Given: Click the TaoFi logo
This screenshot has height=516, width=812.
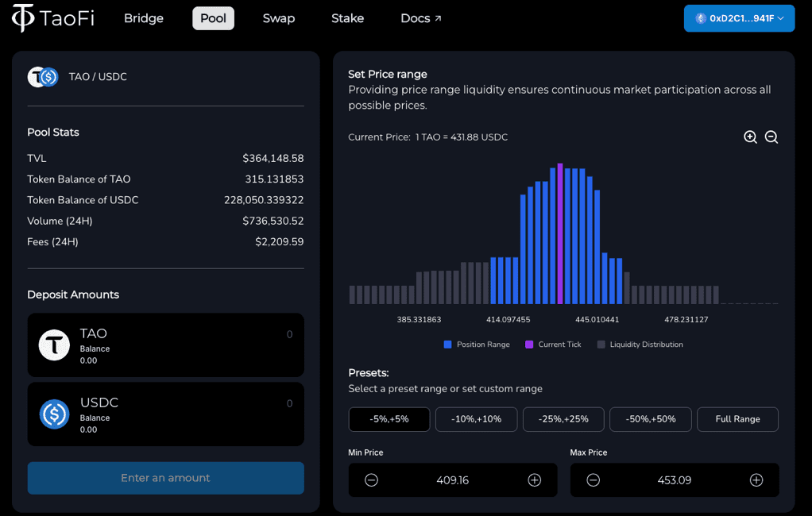Looking at the screenshot, I should [52, 18].
